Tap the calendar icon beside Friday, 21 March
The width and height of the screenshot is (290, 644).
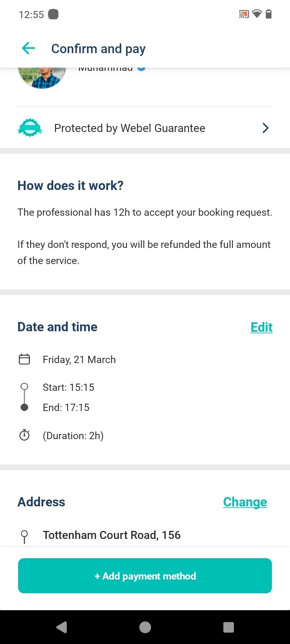point(25,359)
